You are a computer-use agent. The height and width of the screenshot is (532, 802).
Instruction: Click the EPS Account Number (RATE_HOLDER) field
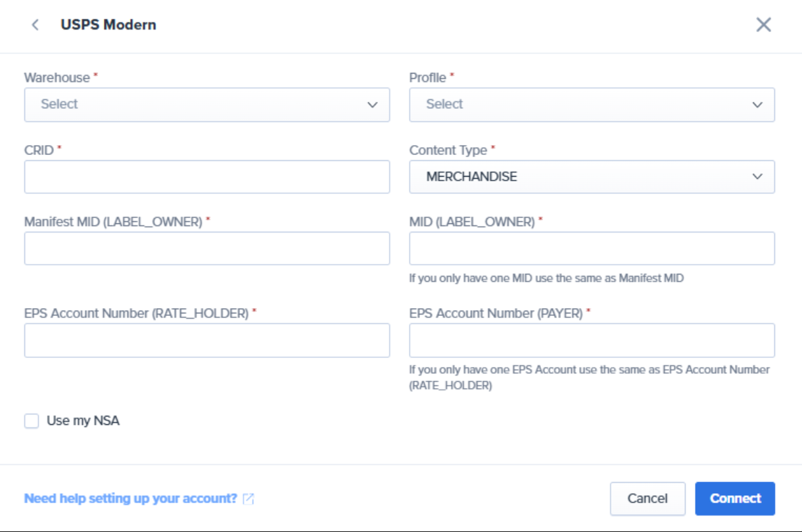point(207,340)
